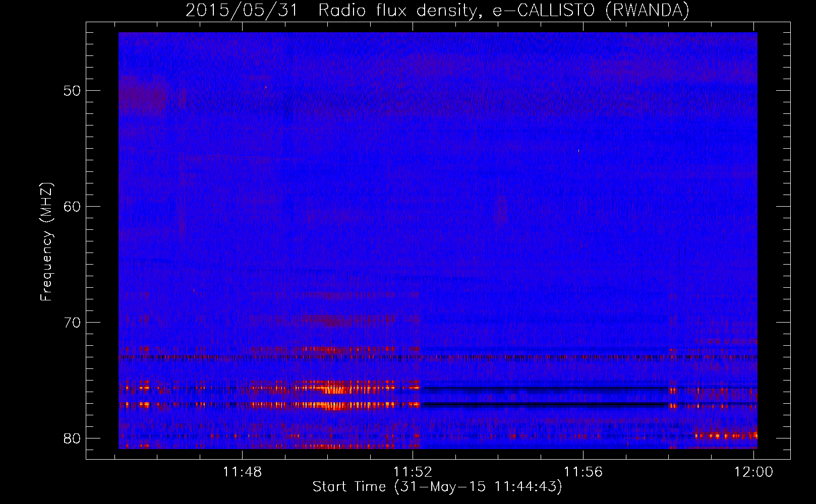The image size is (816, 504).
Task: Click the 11:52 time tick label
Action: (413, 472)
